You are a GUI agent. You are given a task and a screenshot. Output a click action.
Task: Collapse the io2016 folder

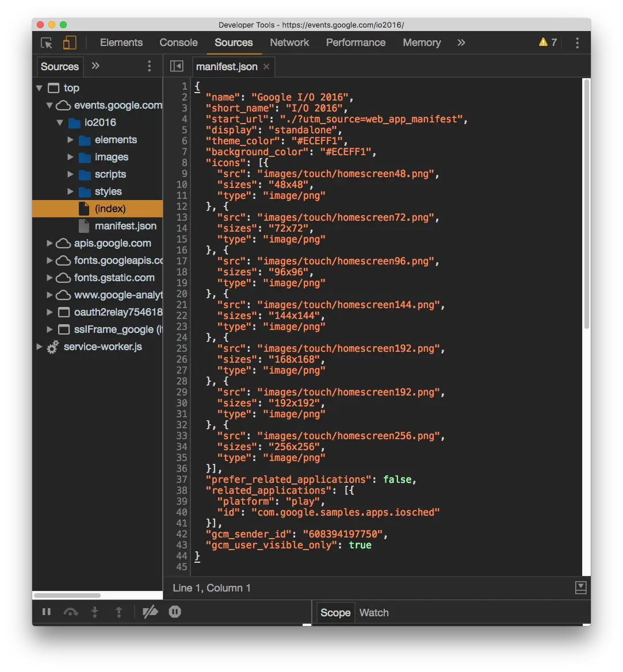pos(60,122)
